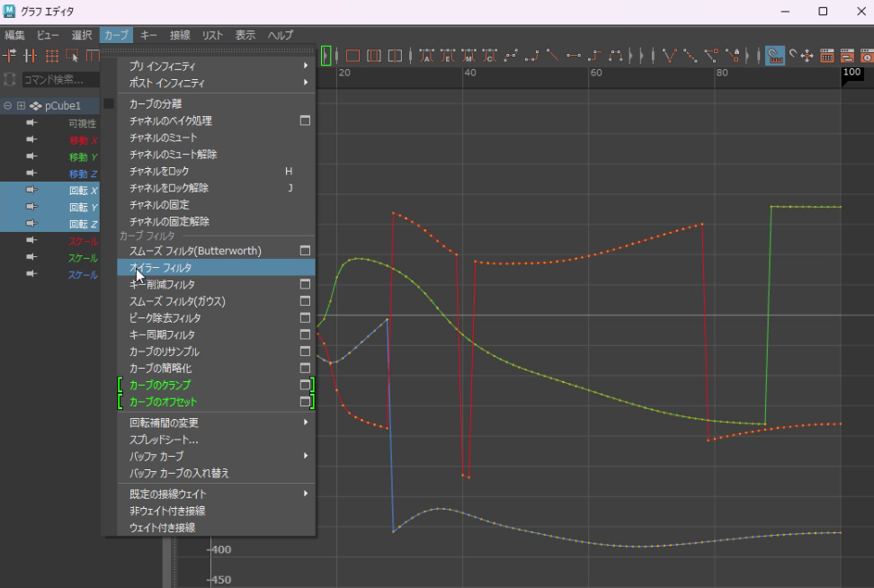This screenshot has height=588, width=874.
Task: Apply Auto Ease tangents icon labeled E
Action: click(x=448, y=55)
